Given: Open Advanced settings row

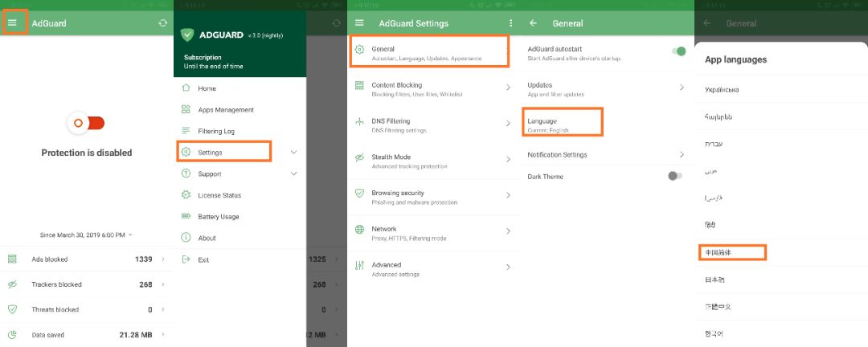Looking at the screenshot, I should 433,269.
